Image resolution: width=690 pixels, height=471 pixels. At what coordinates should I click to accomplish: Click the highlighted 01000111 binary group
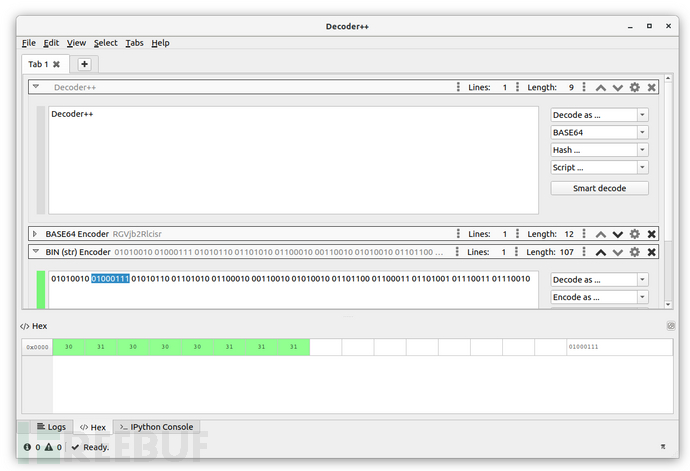[x=110, y=279]
